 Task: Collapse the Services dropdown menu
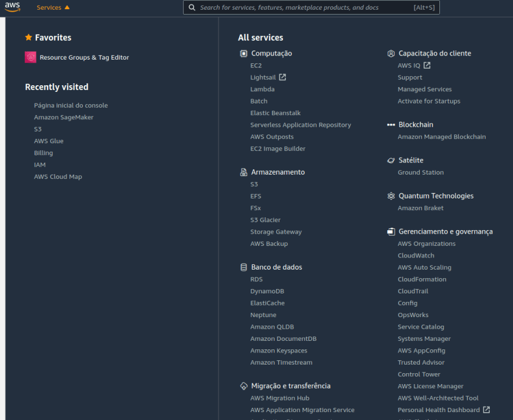[x=53, y=7]
